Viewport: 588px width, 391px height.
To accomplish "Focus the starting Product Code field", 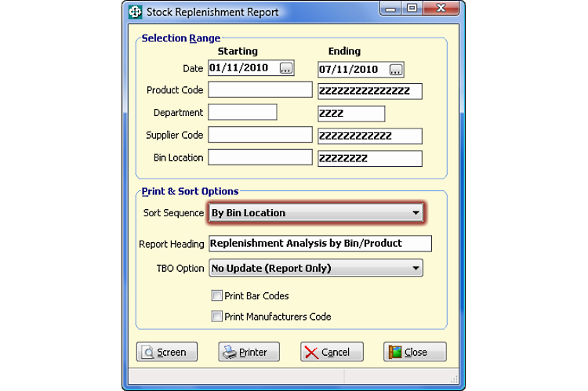I will coord(260,90).
